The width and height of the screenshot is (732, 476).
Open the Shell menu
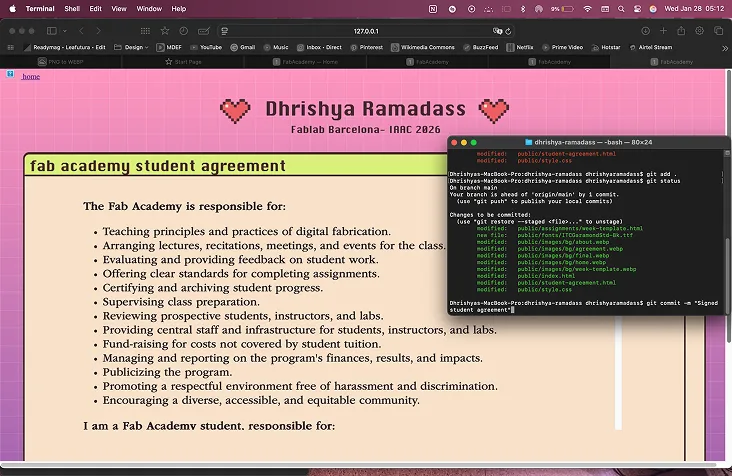(x=72, y=8)
